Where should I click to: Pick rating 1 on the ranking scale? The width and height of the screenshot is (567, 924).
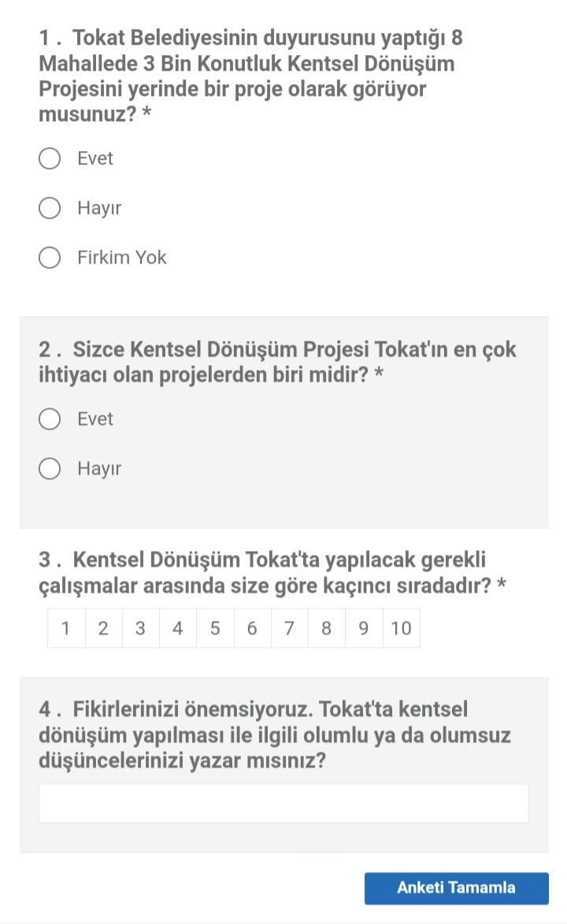coord(66,628)
